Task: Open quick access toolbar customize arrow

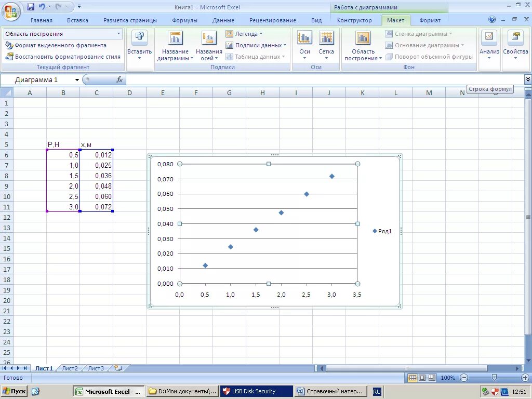Action: [79, 6]
